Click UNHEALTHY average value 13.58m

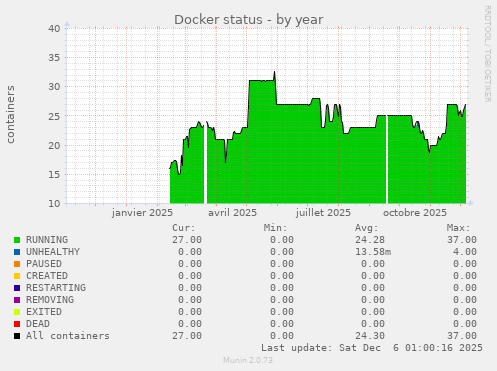[x=373, y=252]
